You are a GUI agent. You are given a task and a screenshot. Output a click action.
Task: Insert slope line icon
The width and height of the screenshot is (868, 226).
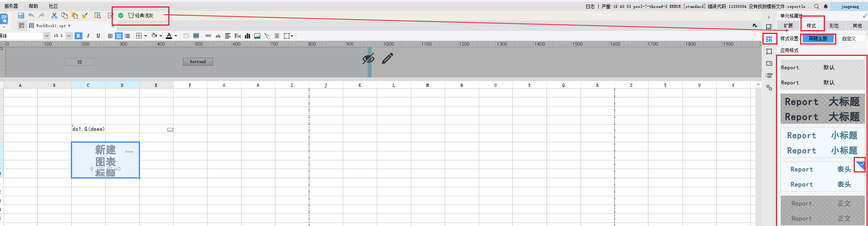[x=267, y=36]
